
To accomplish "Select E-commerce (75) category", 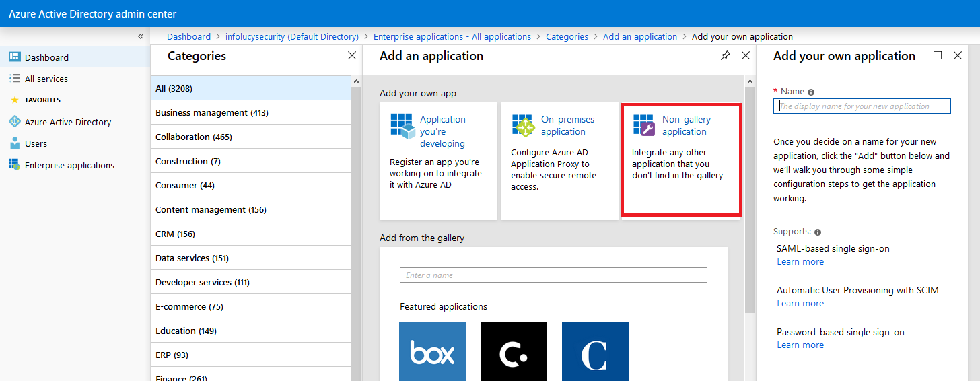I will click(x=250, y=306).
